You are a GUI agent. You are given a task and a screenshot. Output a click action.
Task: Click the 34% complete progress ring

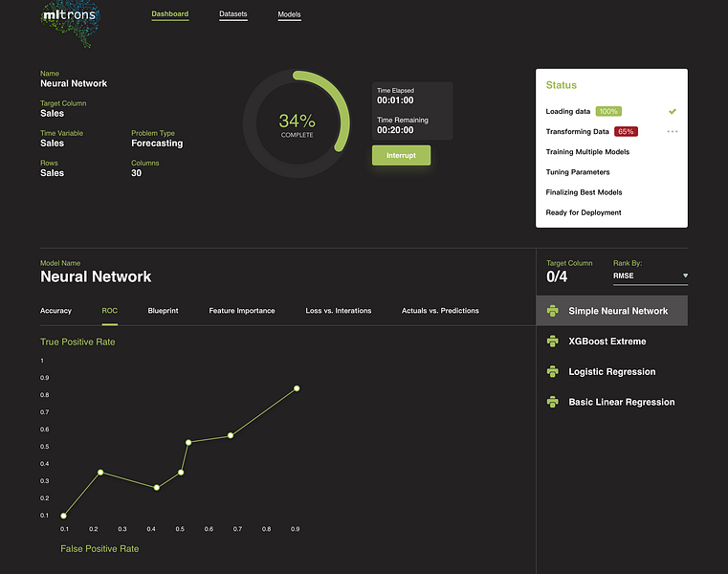297,123
